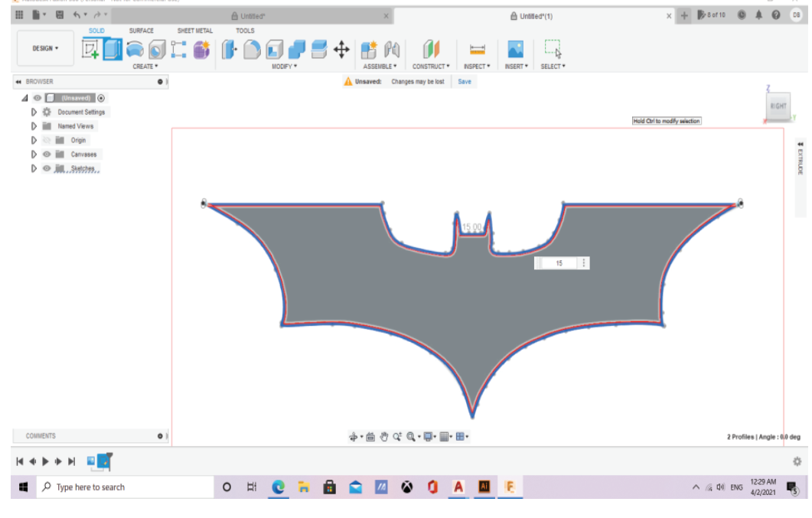Expand the Named Views folder

point(34,126)
